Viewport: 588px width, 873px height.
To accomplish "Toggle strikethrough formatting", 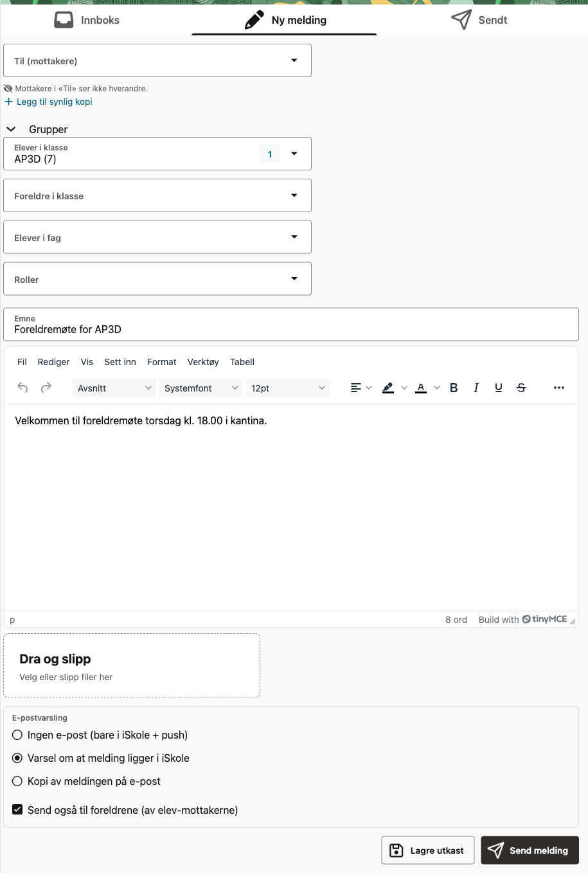I will click(x=521, y=388).
